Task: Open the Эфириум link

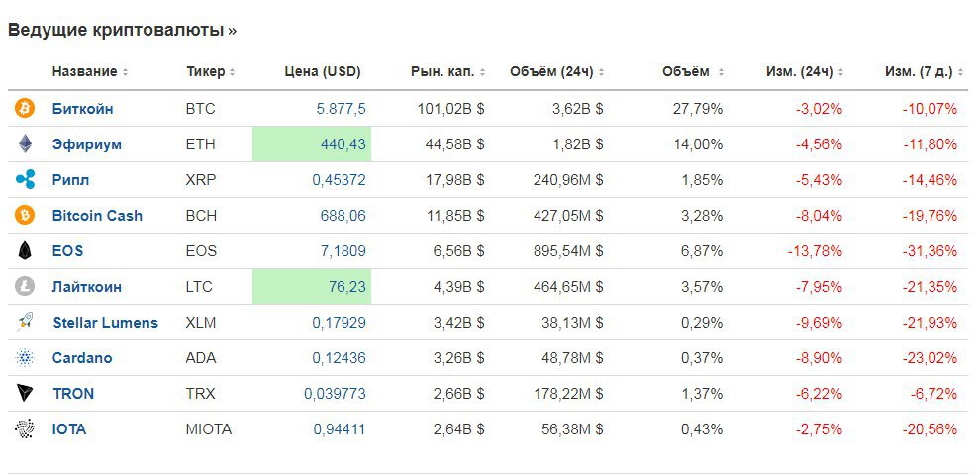Action: [x=87, y=144]
